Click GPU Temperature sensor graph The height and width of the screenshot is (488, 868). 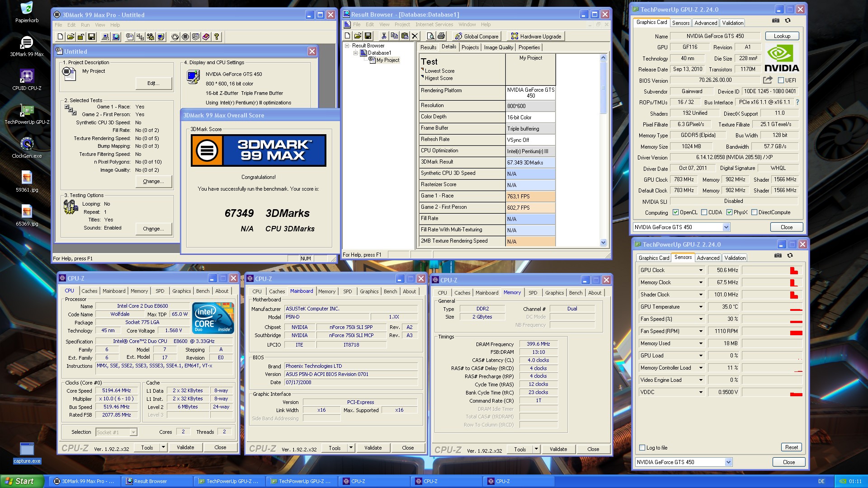point(772,307)
